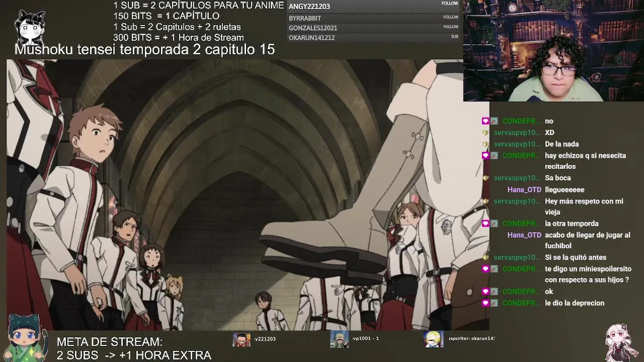Click the '300 BITS = + 1 Hora de Stream' line
The height and width of the screenshot is (362, 644).
click(x=179, y=38)
